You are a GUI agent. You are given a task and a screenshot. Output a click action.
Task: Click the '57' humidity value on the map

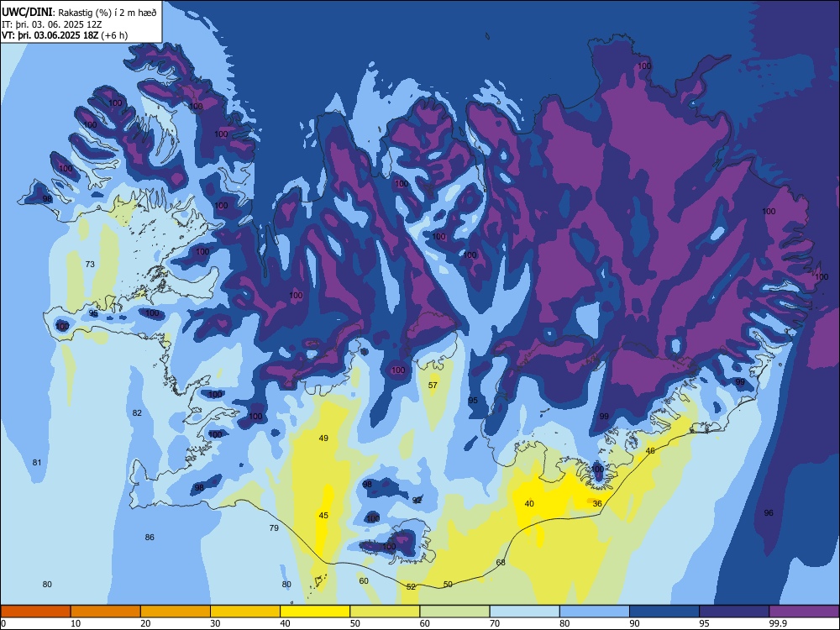(433, 385)
